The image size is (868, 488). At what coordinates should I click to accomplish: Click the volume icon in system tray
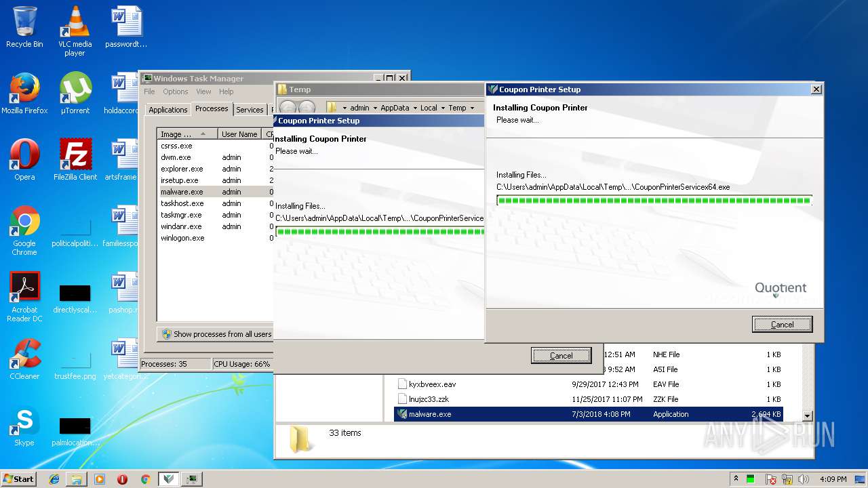(x=804, y=479)
